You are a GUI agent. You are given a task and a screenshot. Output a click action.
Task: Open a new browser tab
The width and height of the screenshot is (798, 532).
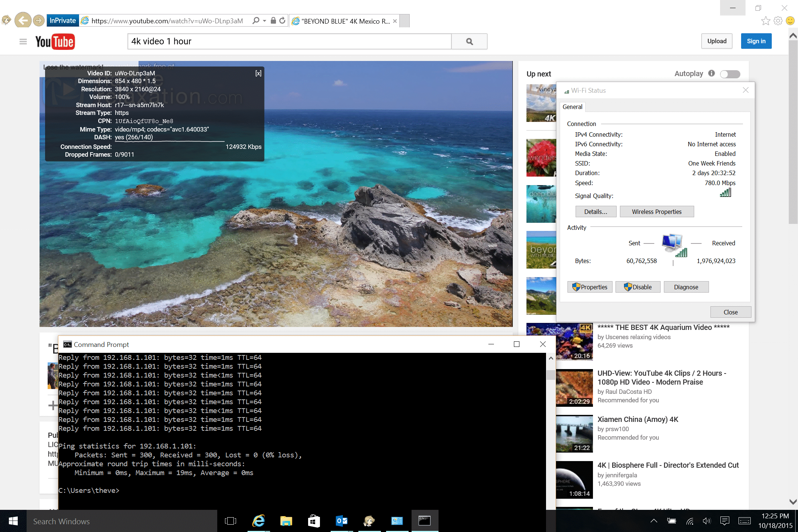405,21
